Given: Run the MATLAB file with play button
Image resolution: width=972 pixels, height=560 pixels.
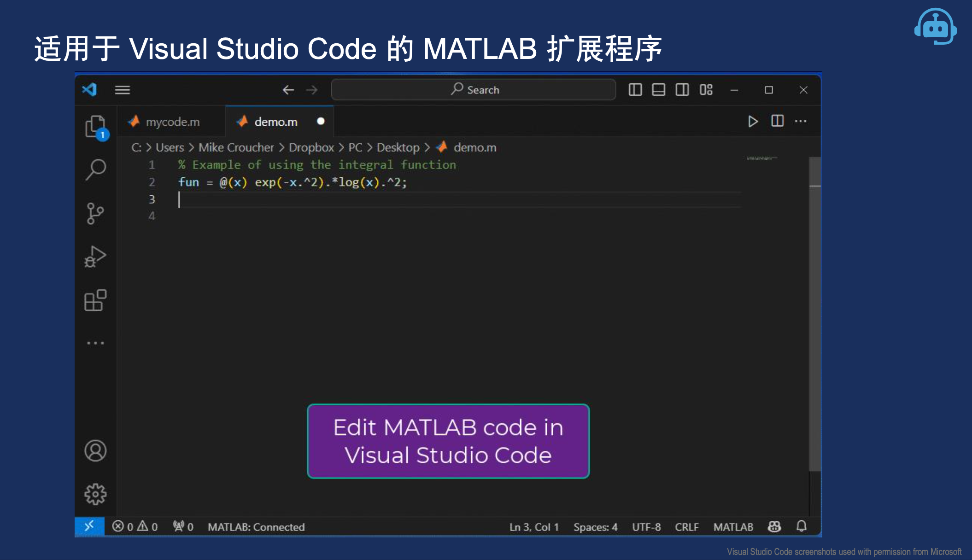Looking at the screenshot, I should pyautogui.click(x=753, y=121).
